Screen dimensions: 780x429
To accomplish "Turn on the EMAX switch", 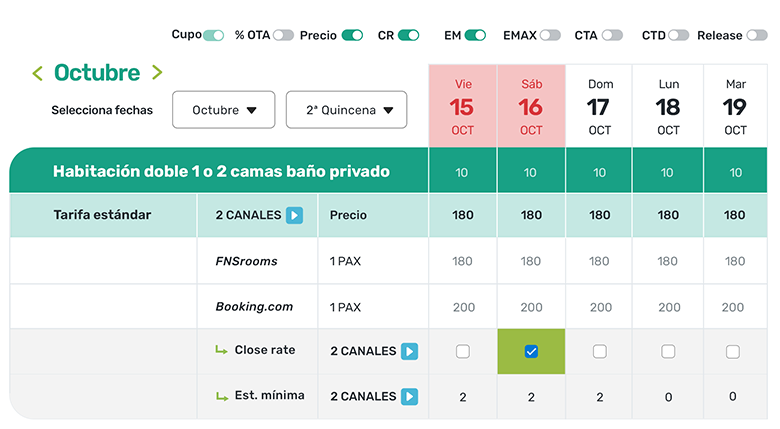I will (550, 35).
